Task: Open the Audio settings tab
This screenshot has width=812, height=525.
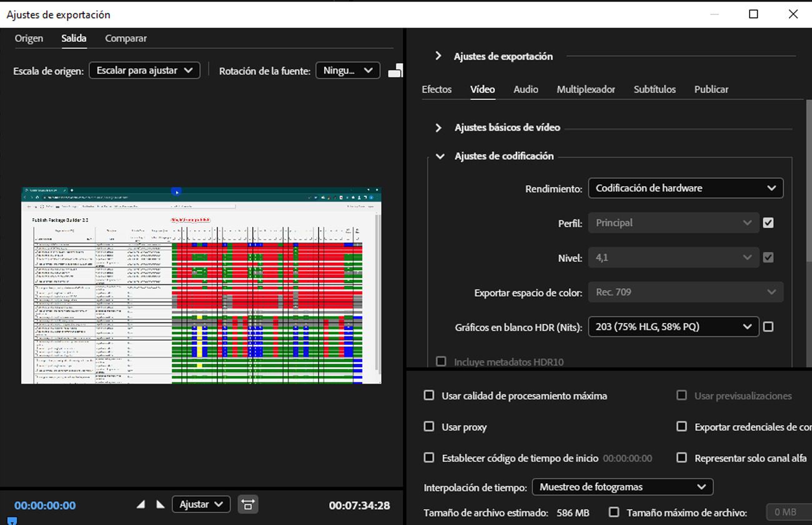Action: (x=525, y=89)
